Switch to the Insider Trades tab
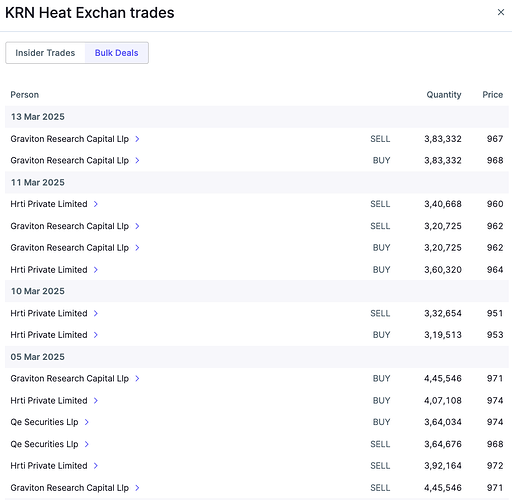The width and height of the screenshot is (512, 500). (x=45, y=53)
